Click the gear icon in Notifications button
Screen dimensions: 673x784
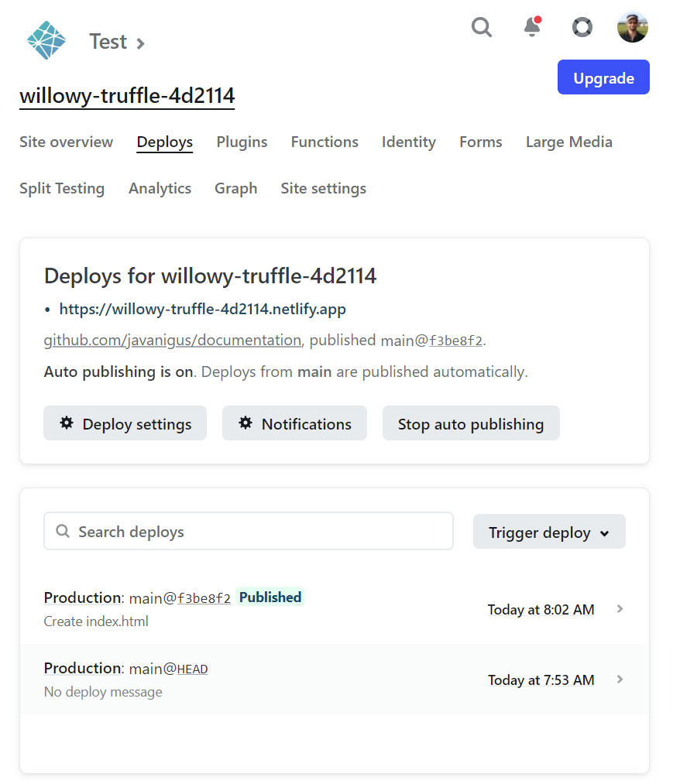[x=246, y=423]
